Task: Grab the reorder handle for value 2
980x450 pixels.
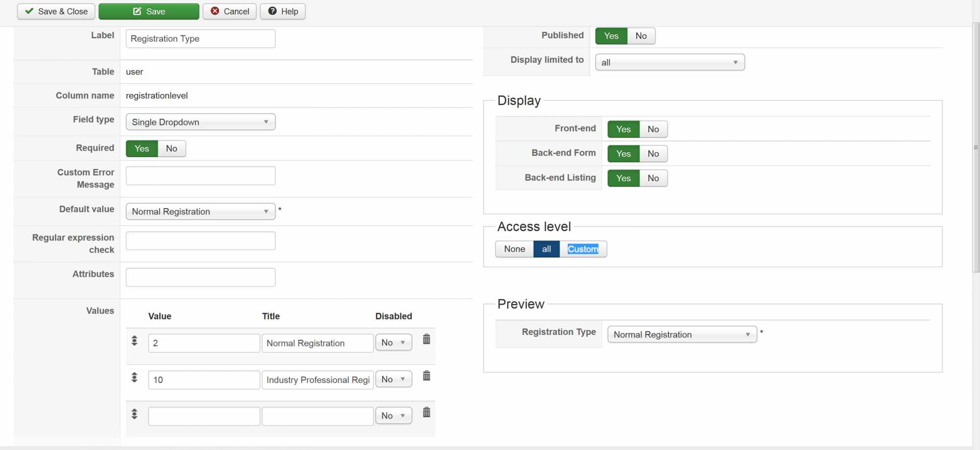Action: click(134, 341)
